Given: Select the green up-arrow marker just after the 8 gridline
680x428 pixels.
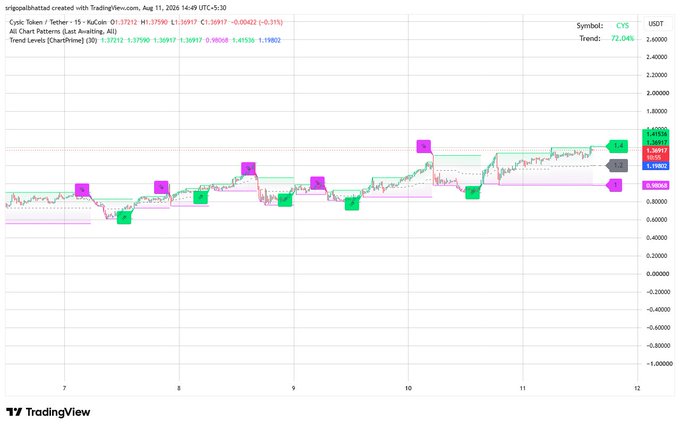Looking at the screenshot, I should coord(200,197).
